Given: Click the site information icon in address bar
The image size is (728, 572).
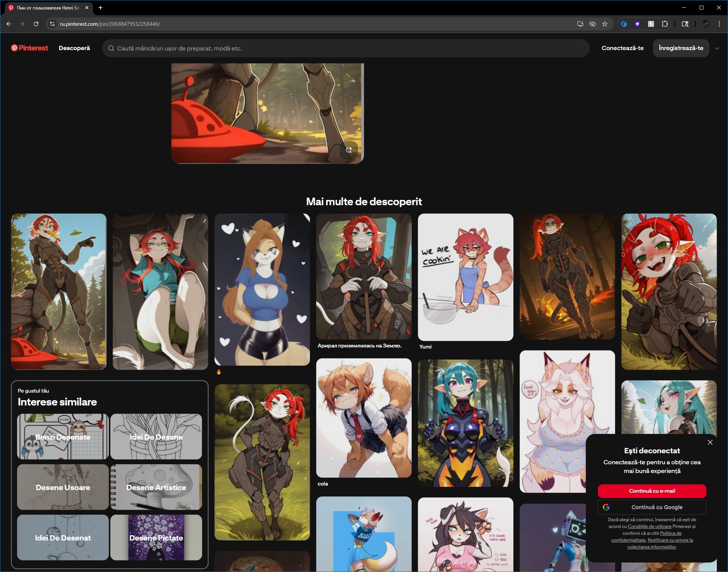Looking at the screenshot, I should coord(53,24).
